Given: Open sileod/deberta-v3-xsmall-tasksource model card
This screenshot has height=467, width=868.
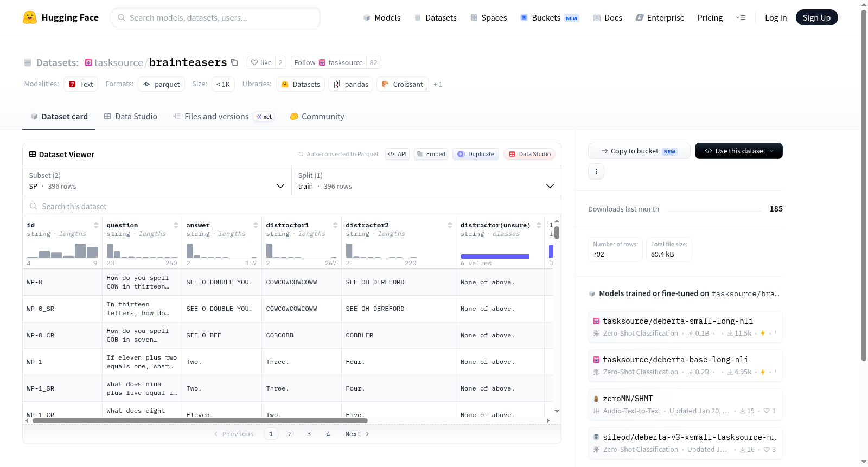Looking at the screenshot, I should pos(685,443).
